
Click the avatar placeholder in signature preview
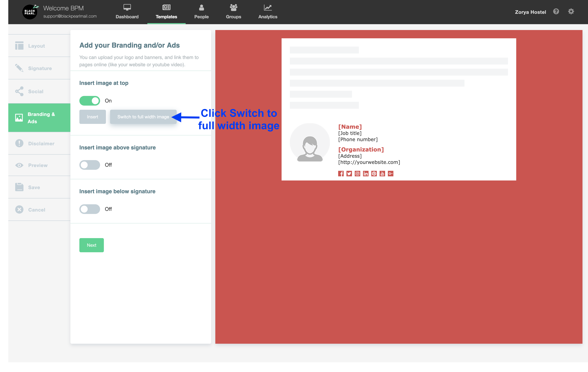coord(310,143)
